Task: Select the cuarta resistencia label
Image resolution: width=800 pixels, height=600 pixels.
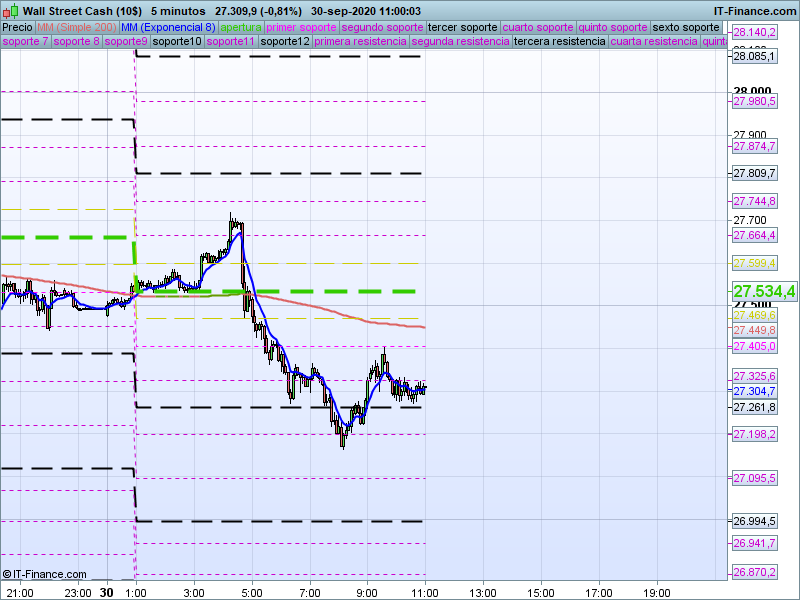Action: click(x=654, y=41)
